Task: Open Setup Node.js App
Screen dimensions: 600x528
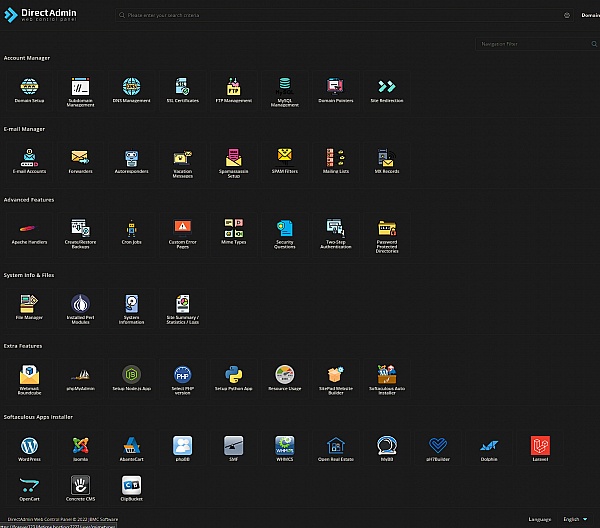Action: point(131,379)
